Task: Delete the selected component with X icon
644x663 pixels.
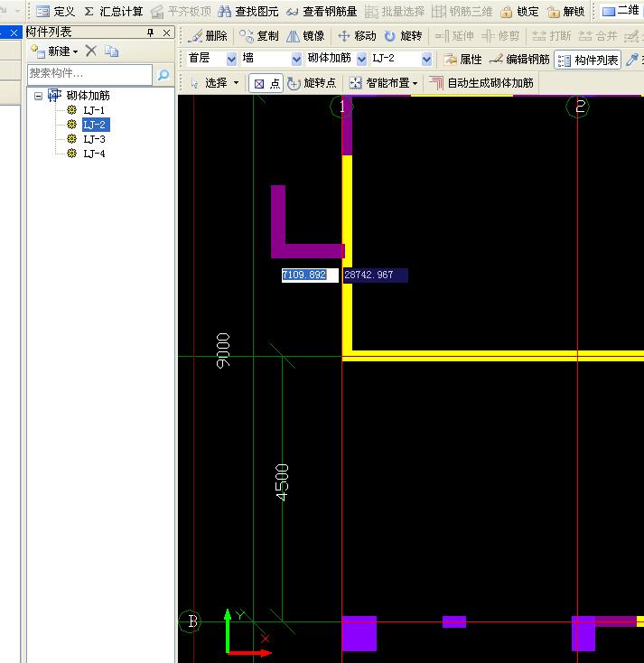Action: pos(90,51)
